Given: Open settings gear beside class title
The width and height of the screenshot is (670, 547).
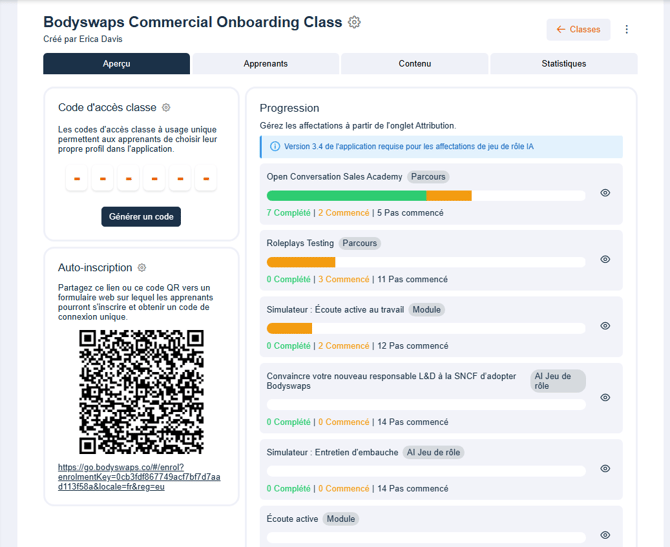Looking at the screenshot, I should 355,22.
